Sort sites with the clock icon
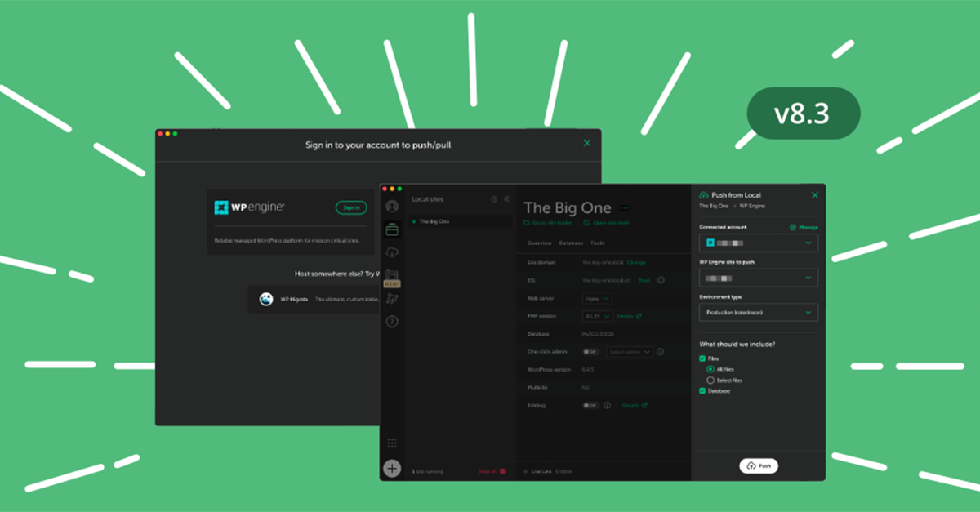 [x=494, y=199]
